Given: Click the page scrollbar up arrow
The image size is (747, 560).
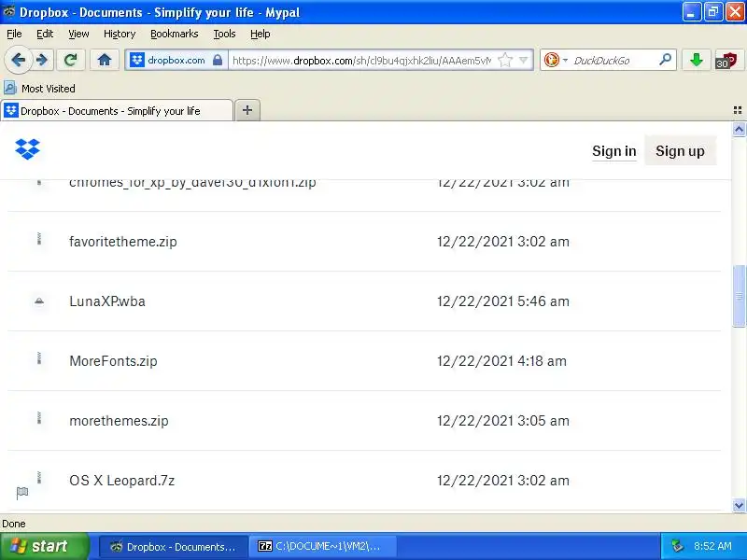Looking at the screenshot, I should click(x=739, y=129).
